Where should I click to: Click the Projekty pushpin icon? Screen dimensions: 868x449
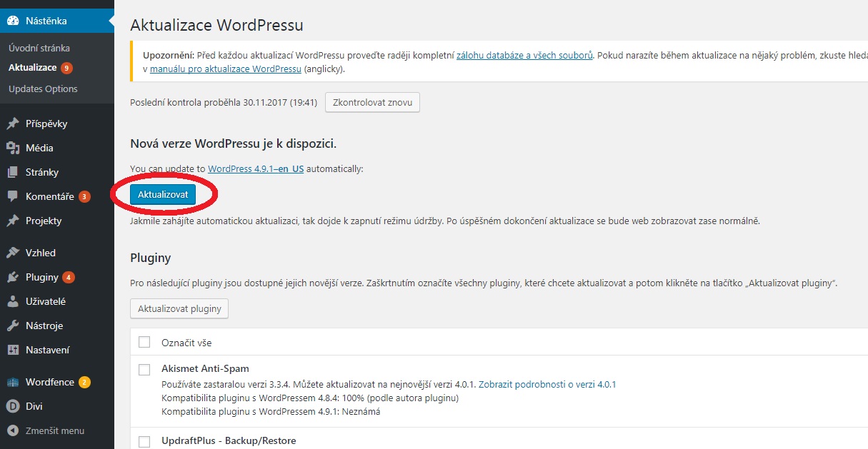[13, 221]
